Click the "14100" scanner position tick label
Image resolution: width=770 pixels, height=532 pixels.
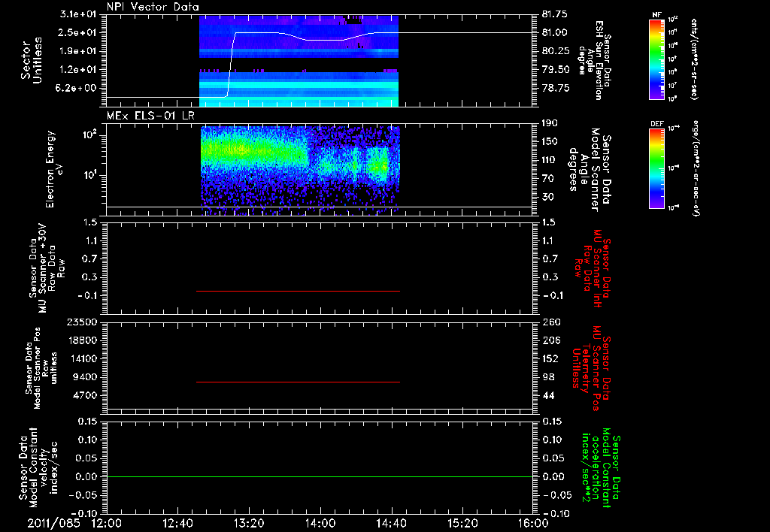[81, 358]
